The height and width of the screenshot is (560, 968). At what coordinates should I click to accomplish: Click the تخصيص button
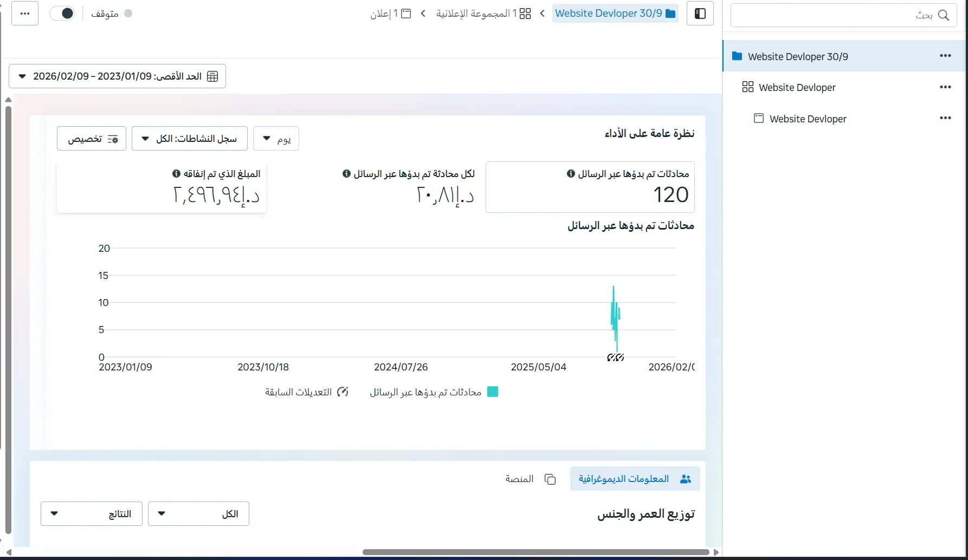point(91,138)
